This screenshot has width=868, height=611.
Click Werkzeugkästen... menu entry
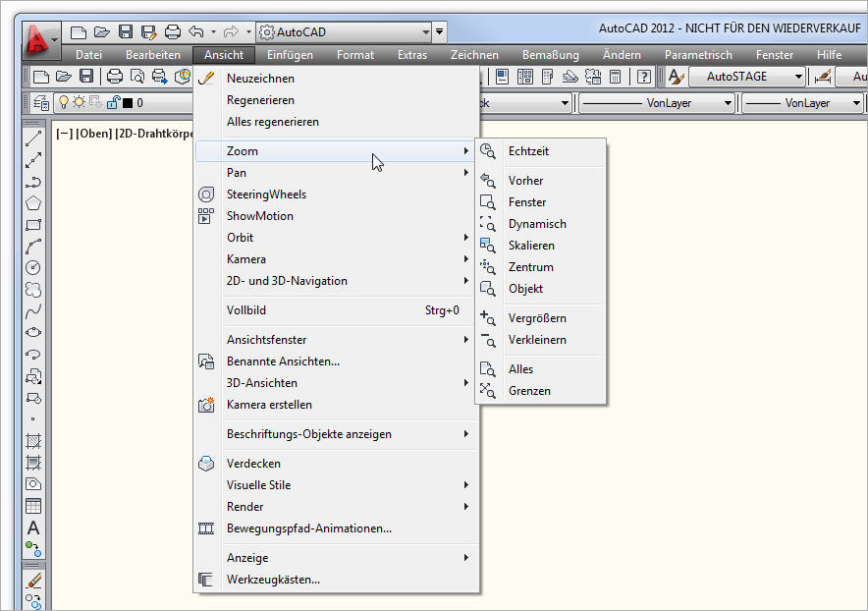[273, 580]
